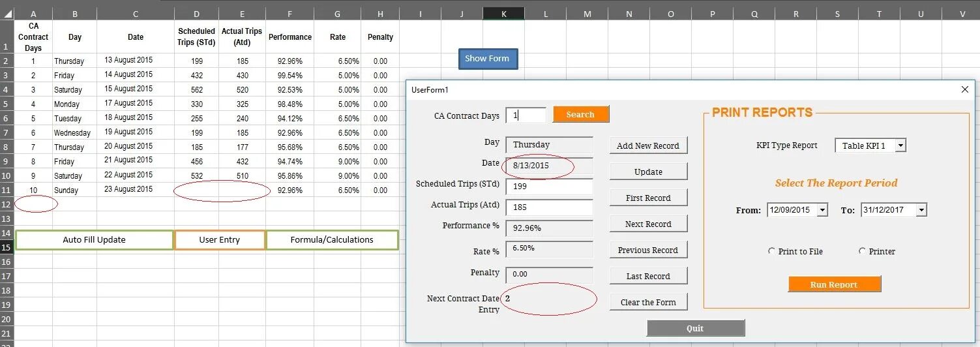Click actual trips value 510
The image size is (980, 347).
pos(243,175)
